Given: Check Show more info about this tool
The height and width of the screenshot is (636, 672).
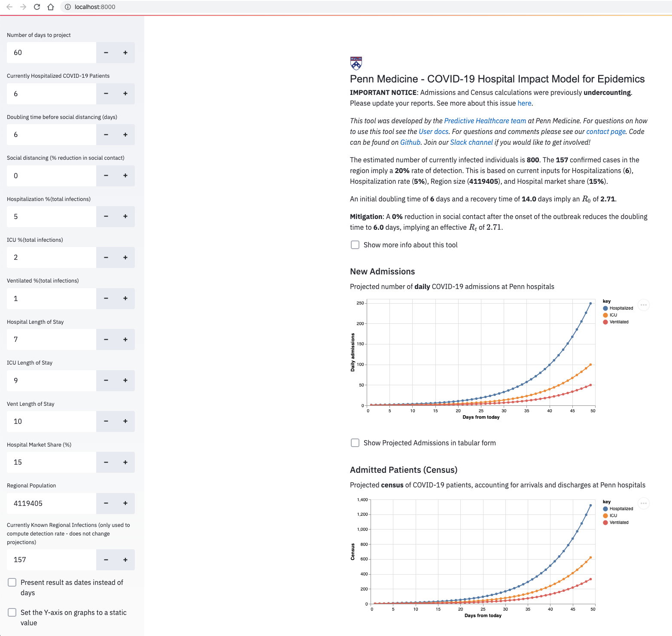Looking at the screenshot, I should [x=355, y=245].
